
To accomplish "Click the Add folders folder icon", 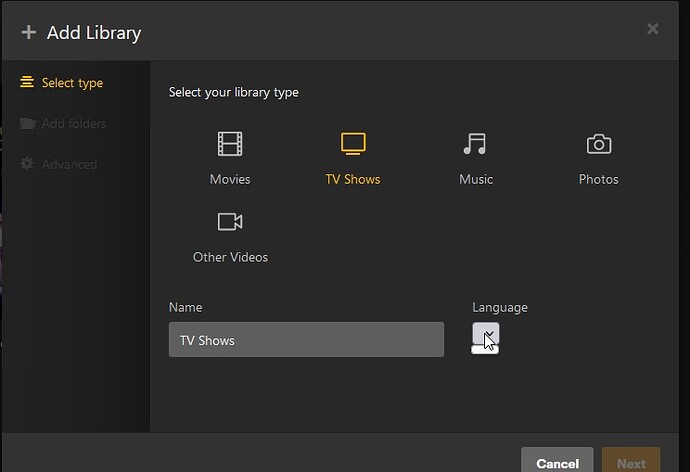I will [x=27, y=123].
